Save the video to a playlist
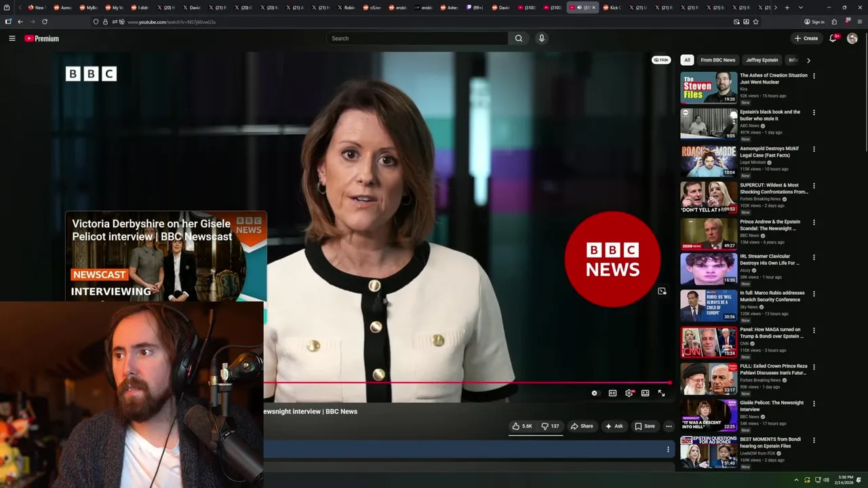The height and width of the screenshot is (488, 868). 645,426
